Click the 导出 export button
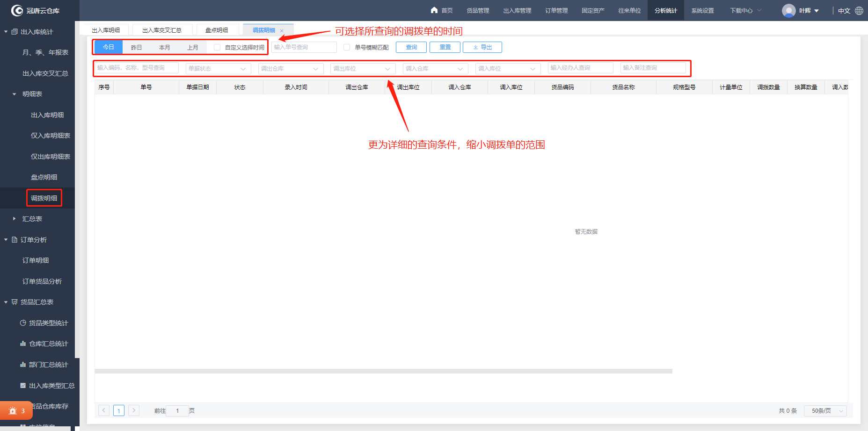Screen dimensions: 868x431 [482, 47]
